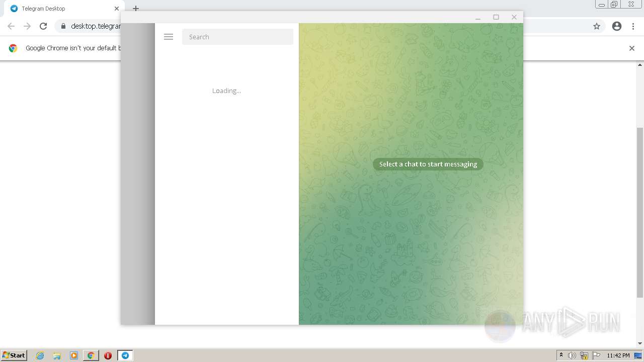Image resolution: width=644 pixels, height=362 pixels.
Task: Open the Action Center flag icon
Action: (x=596, y=355)
